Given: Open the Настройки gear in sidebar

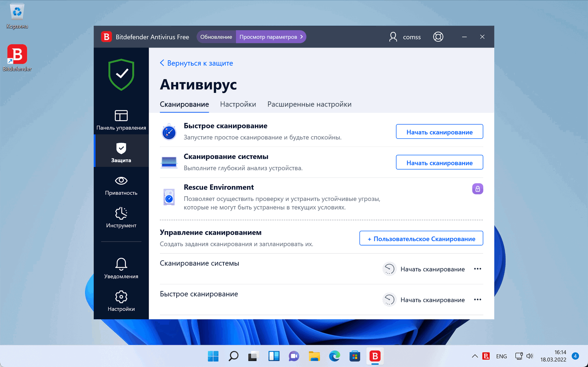Looking at the screenshot, I should [121, 301].
